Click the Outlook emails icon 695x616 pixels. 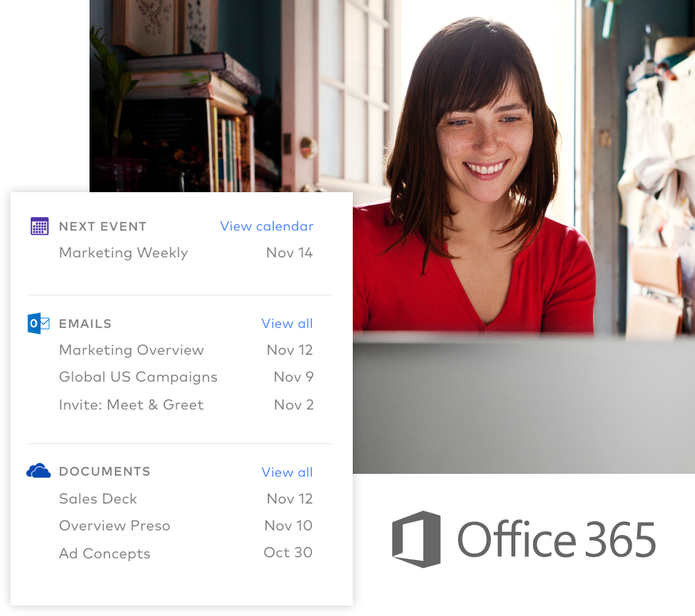(39, 324)
